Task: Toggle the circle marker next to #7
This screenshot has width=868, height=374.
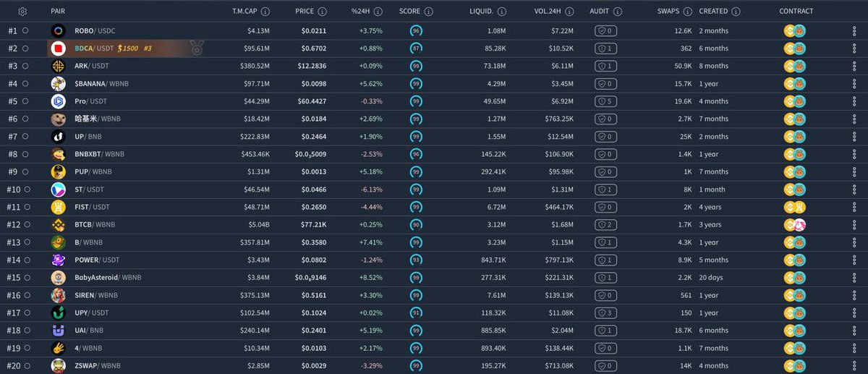Action: [25, 137]
